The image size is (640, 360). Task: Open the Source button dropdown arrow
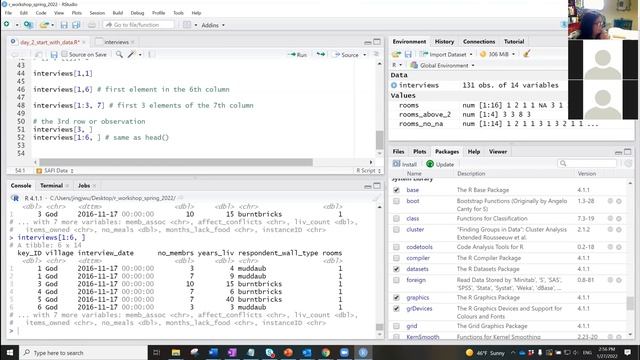click(x=365, y=55)
